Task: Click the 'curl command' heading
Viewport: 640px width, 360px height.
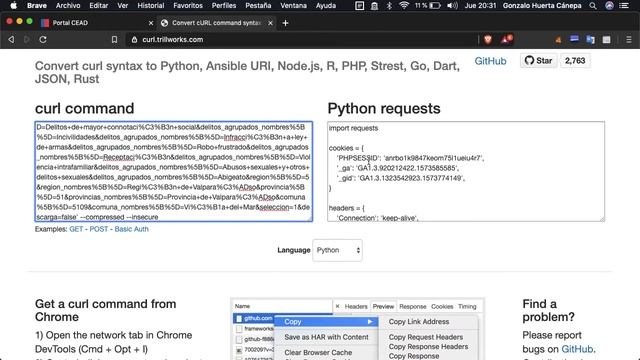Action: 84,109
